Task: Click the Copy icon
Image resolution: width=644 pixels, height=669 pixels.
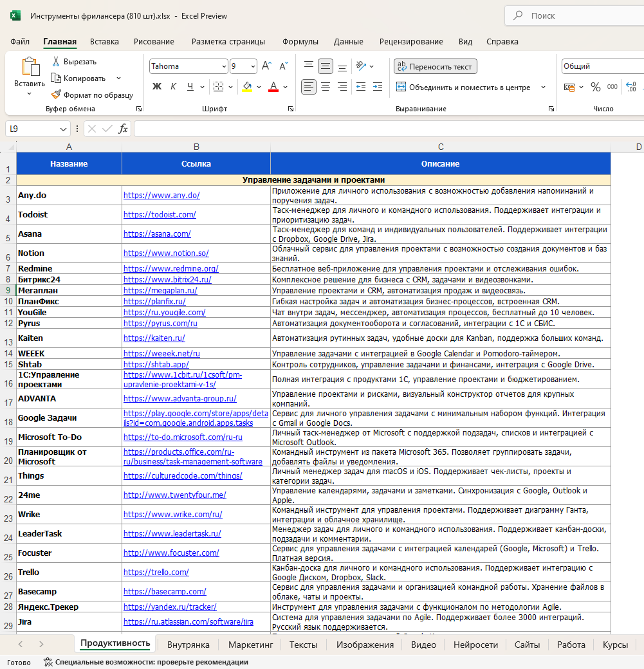Action: coord(56,78)
